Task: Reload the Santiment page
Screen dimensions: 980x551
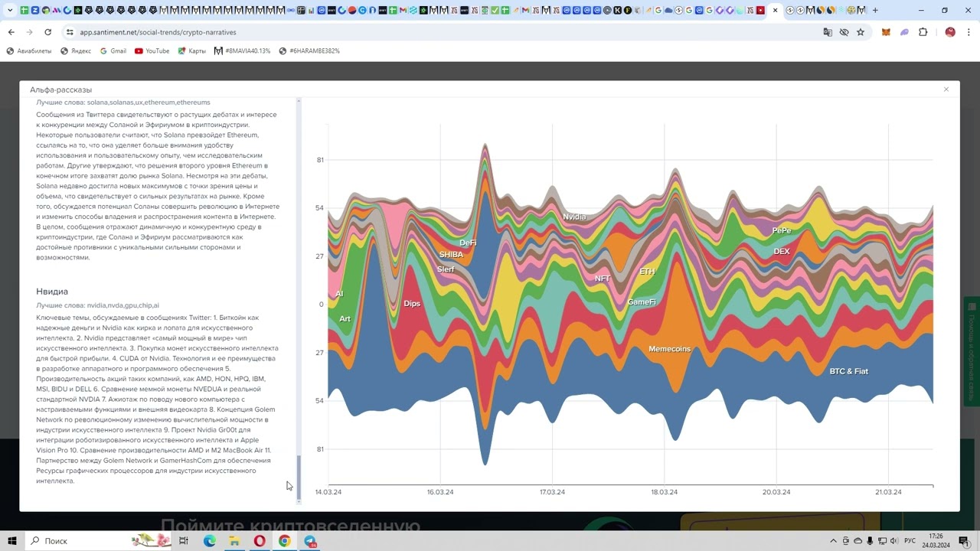Action: (47, 32)
